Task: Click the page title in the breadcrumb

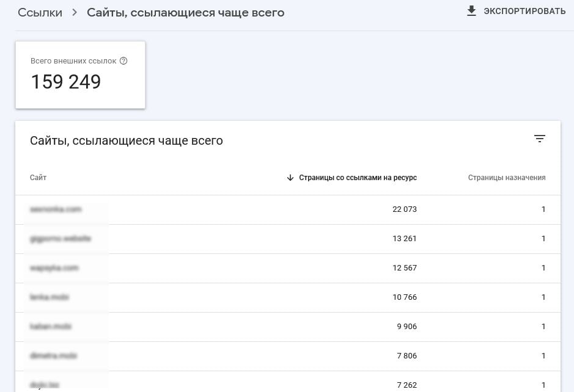Action: (185, 12)
